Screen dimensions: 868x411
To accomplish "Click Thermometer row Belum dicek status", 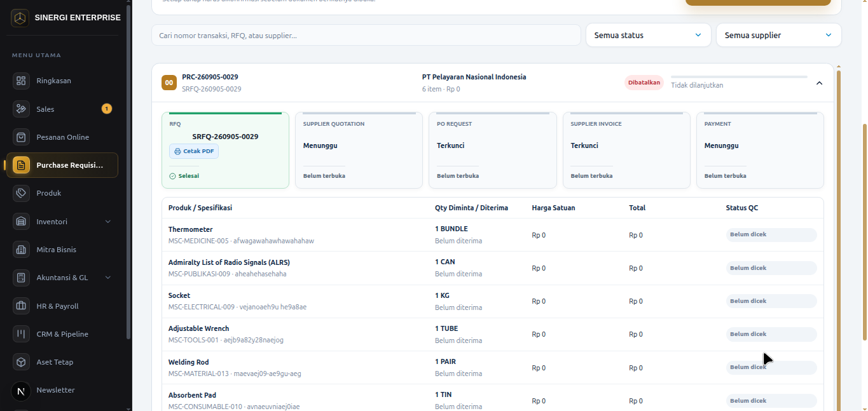I will (771, 235).
